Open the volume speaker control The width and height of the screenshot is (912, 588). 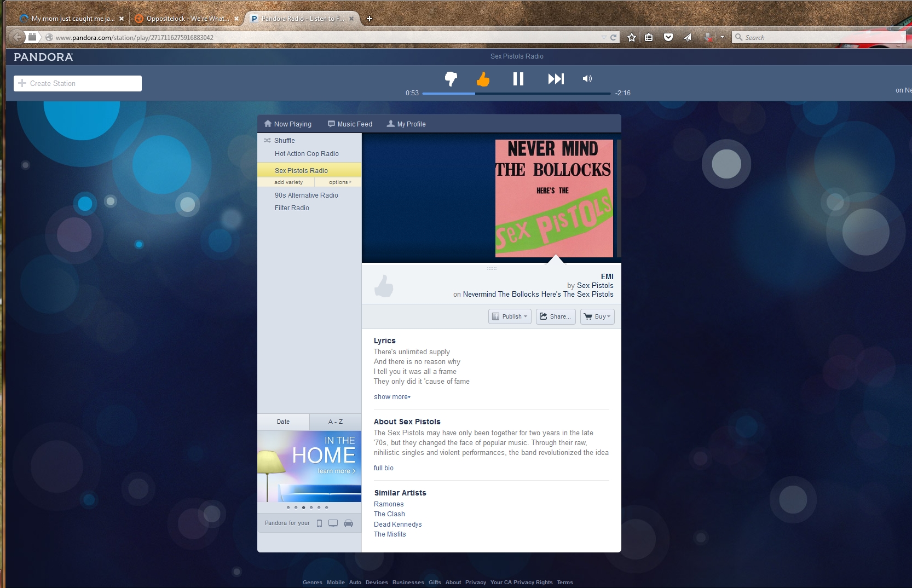(587, 79)
